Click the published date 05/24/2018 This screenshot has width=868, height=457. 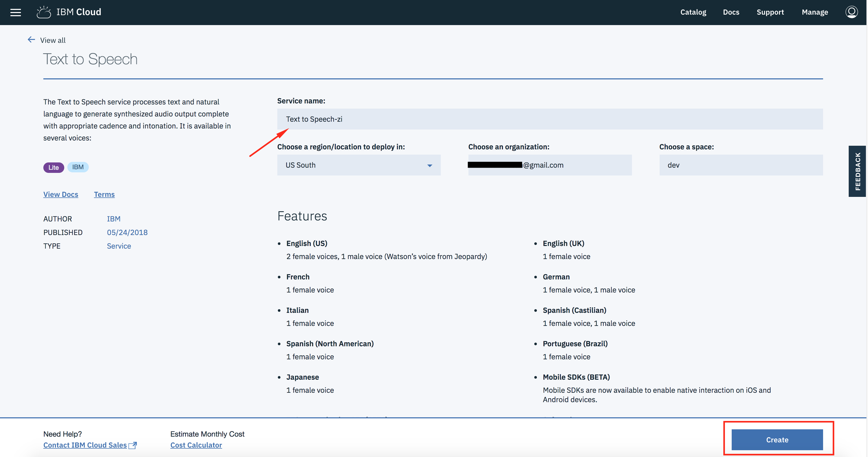127,232
